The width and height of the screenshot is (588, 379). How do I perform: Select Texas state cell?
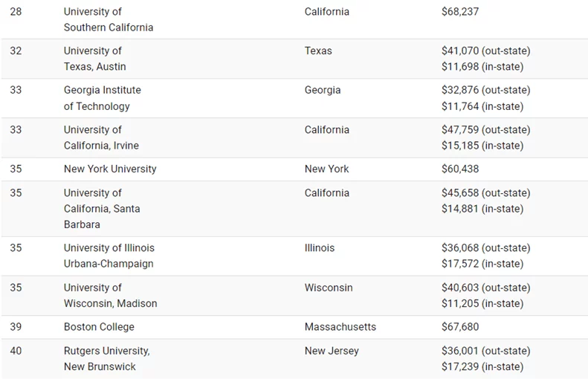(318, 51)
